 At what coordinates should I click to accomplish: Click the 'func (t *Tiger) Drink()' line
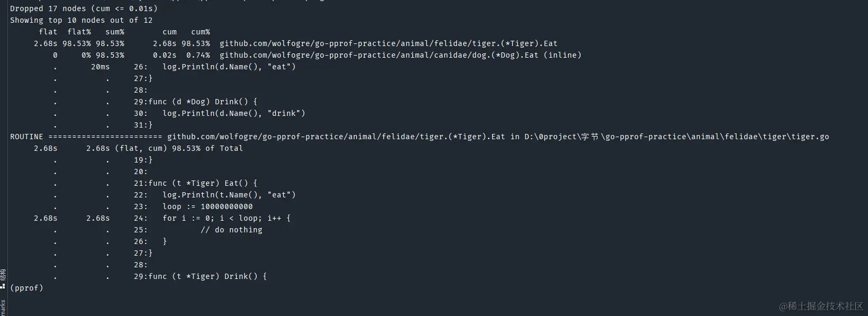tap(207, 276)
